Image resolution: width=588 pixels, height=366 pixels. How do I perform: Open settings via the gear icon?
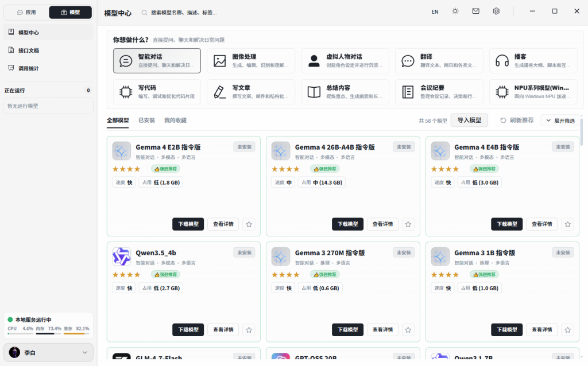pos(496,11)
